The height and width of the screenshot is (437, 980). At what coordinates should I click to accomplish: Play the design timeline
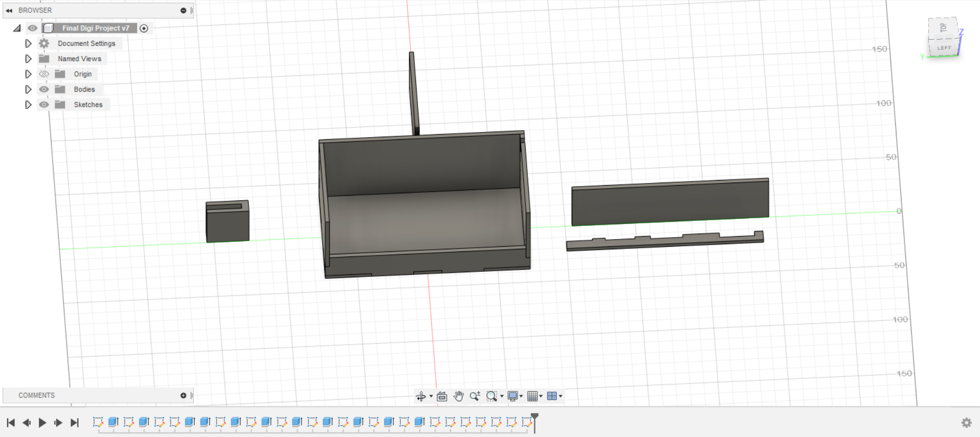pos(42,423)
